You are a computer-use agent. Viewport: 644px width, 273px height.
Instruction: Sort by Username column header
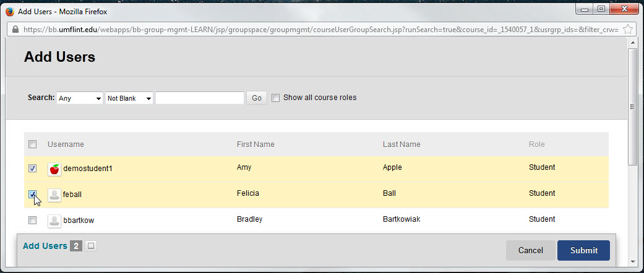66,145
